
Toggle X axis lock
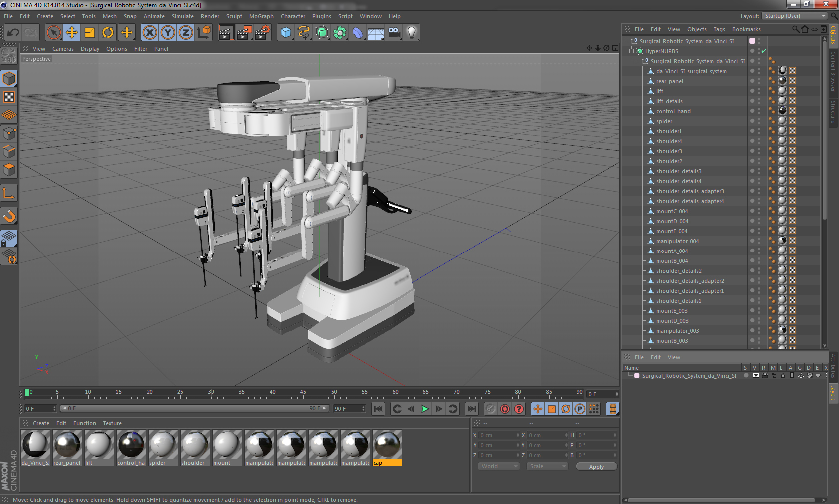(x=149, y=33)
